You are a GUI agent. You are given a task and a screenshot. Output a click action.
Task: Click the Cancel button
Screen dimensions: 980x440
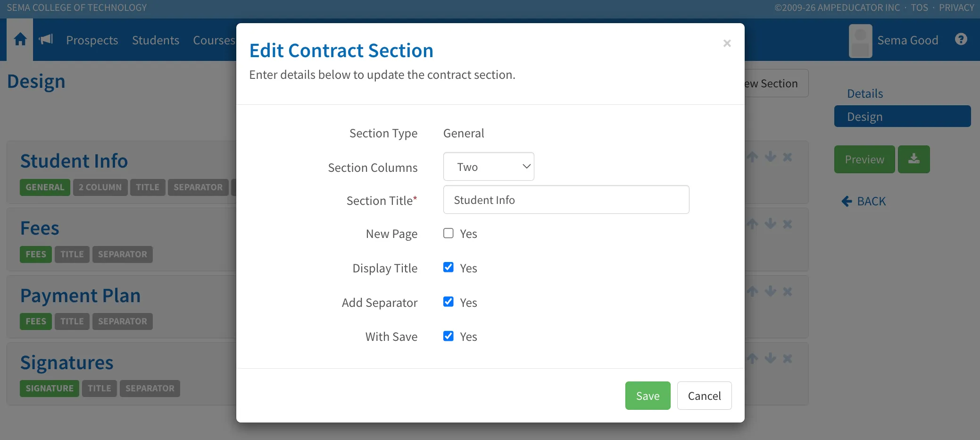704,396
